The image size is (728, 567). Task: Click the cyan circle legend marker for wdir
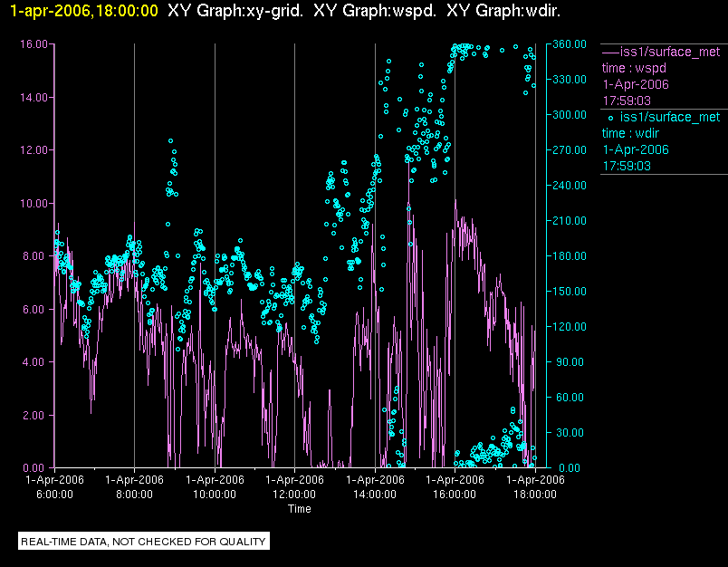(x=610, y=119)
